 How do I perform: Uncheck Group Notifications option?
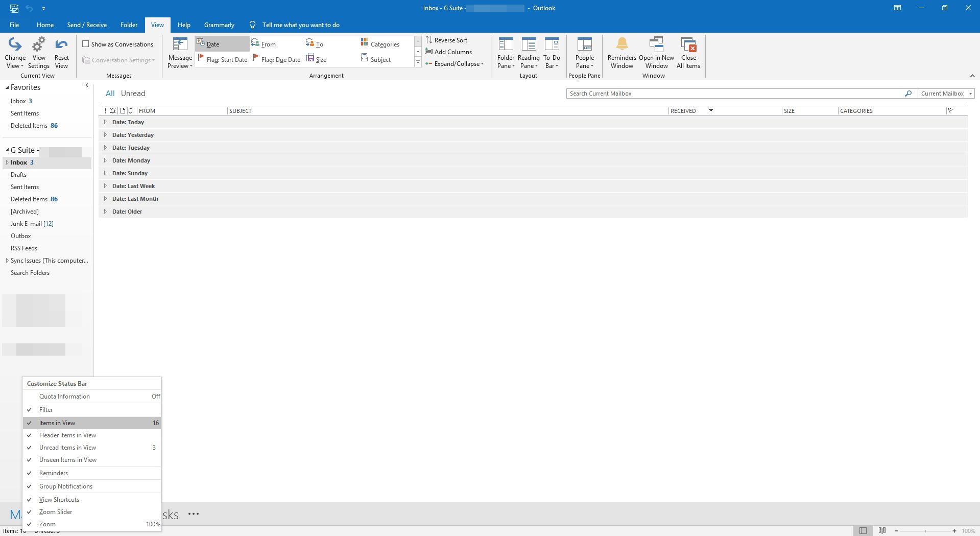(x=92, y=486)
